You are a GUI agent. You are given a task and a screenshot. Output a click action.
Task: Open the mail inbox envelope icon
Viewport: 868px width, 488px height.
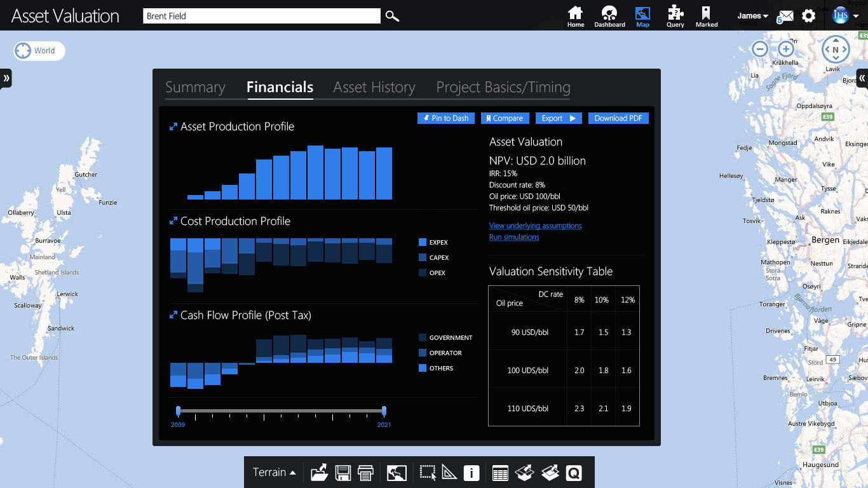pos(786,16)
